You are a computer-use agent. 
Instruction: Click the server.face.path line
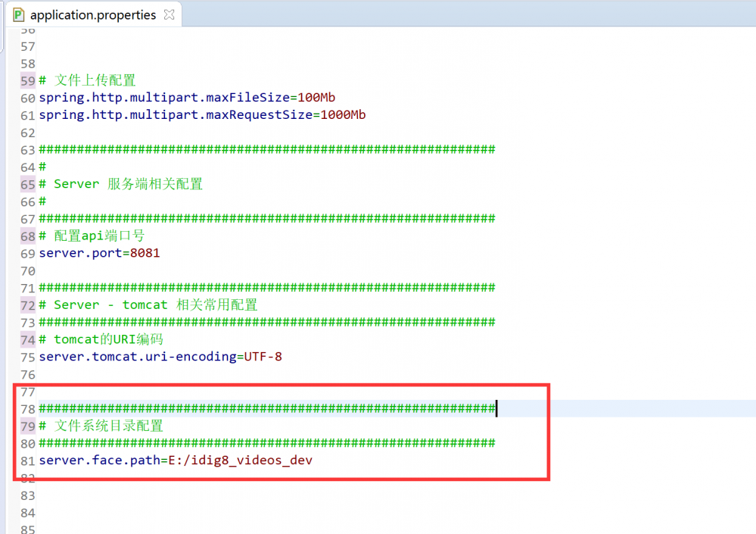pos(176,461)
